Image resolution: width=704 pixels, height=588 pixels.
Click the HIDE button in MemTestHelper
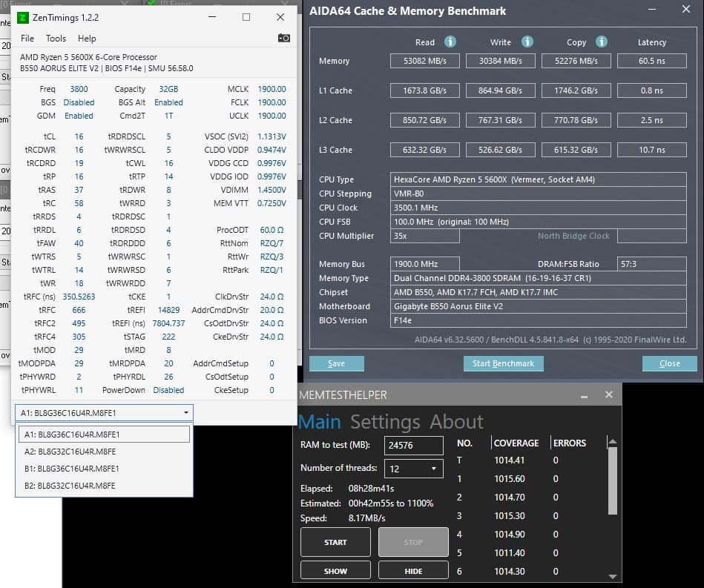(x=413, y=571)
